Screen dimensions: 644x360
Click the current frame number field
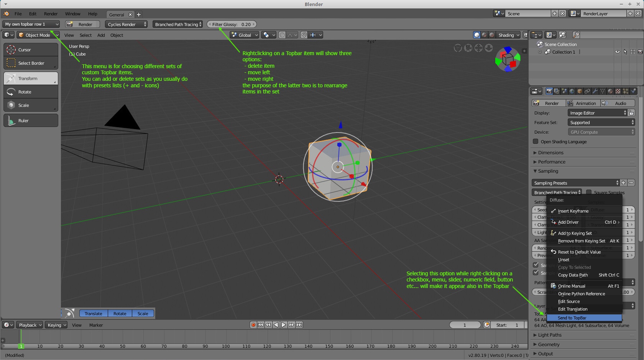(465, 324)
